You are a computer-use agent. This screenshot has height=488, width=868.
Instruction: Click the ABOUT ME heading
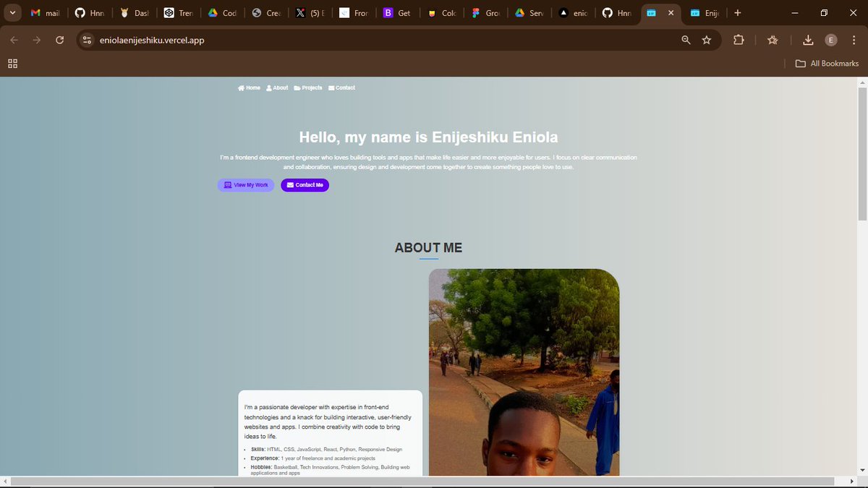pyautogui.click(x=428, y=248)
